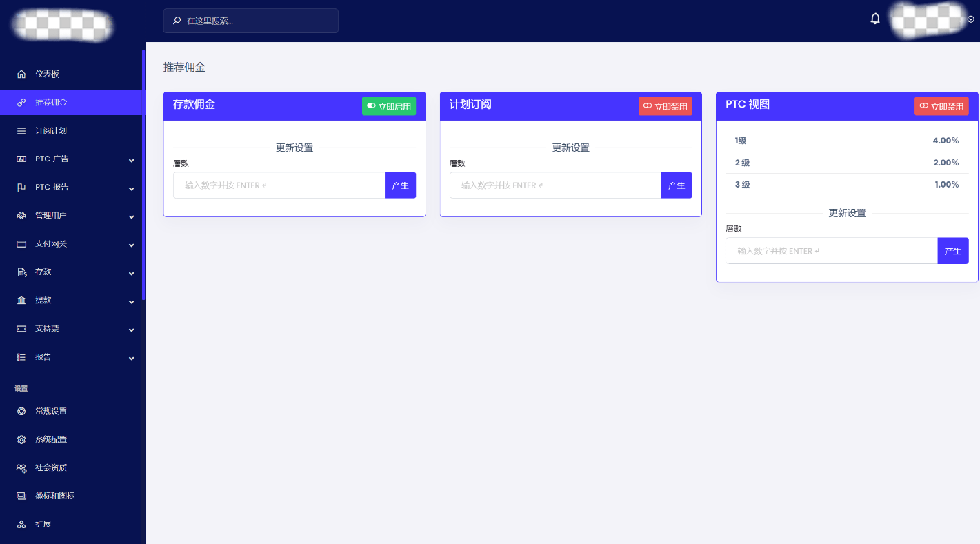Open the 推荐佣金 sidebar menu item
The height and width of the screenshot is (544, 980).
51,103
